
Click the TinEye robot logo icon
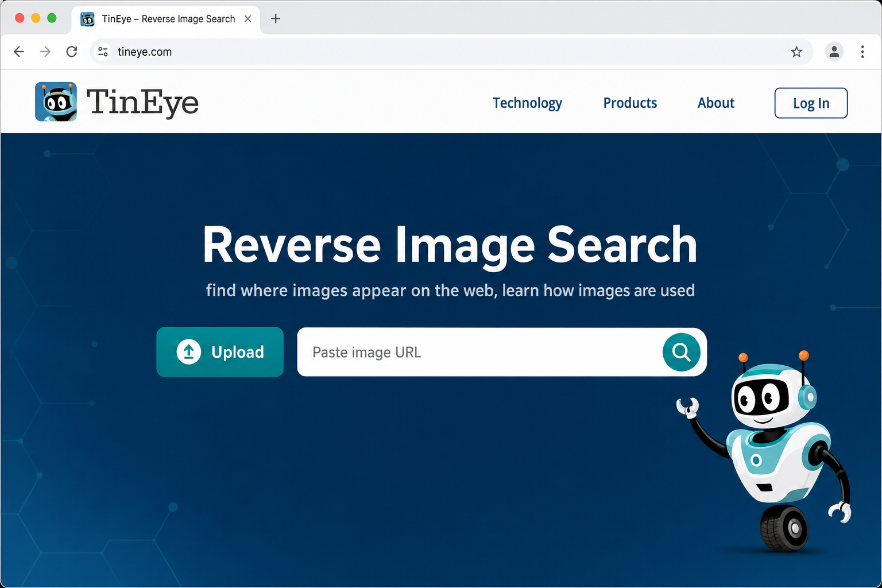click(55, 102)
